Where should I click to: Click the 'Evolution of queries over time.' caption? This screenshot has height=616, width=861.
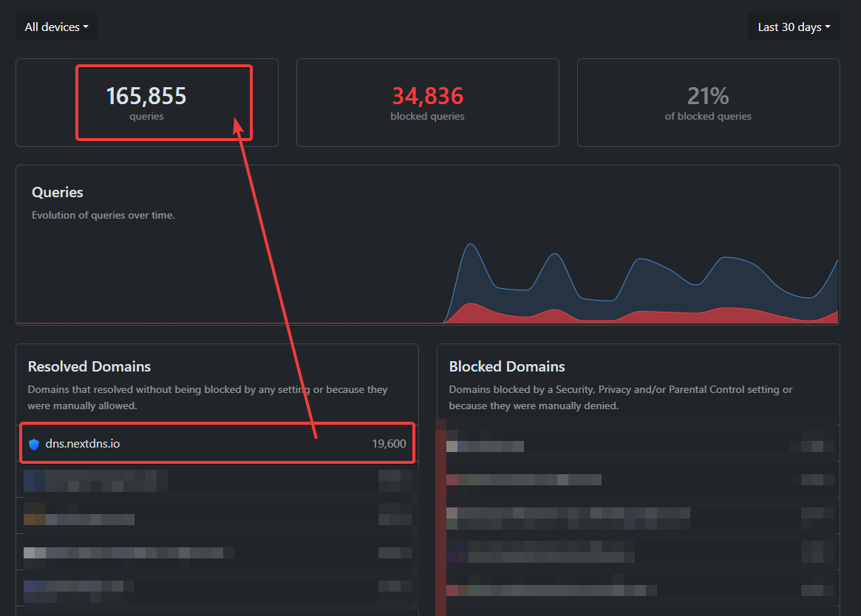103,215
